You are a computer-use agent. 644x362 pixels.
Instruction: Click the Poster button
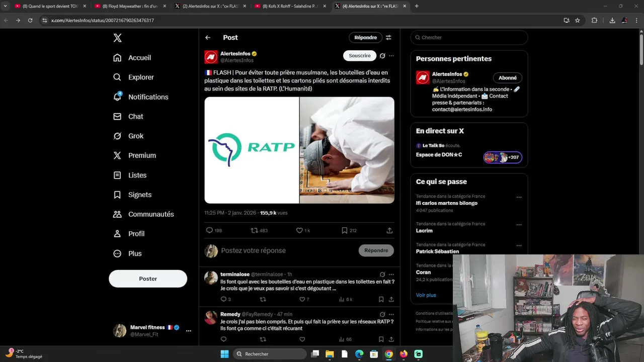(148, 279)
